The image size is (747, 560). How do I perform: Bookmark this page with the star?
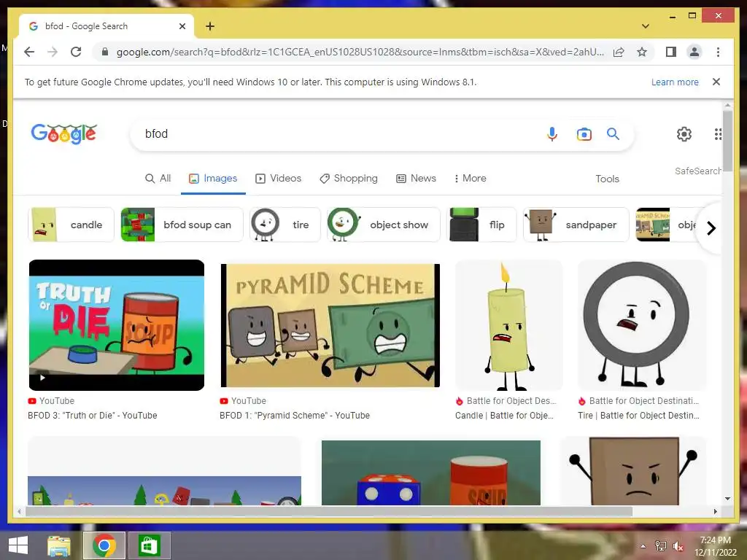click(642, 52)
